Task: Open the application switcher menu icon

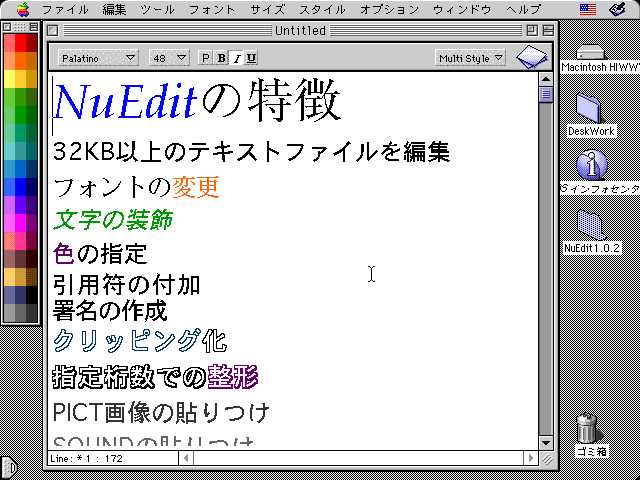Action: 617,9
